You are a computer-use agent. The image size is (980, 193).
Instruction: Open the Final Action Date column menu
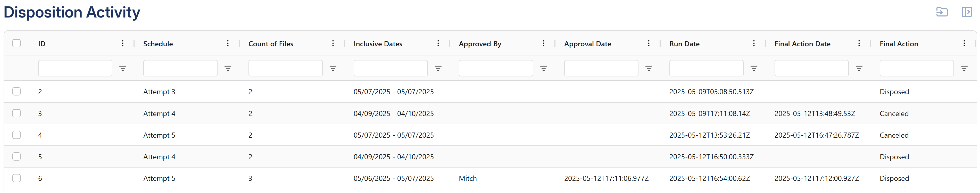pyautogui.click(x=859, y=43)
